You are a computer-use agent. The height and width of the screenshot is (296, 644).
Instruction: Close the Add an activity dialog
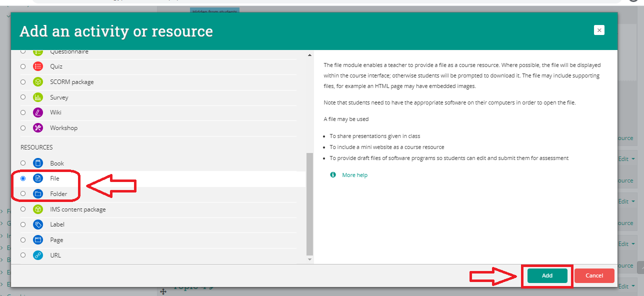tap(599, 30)
